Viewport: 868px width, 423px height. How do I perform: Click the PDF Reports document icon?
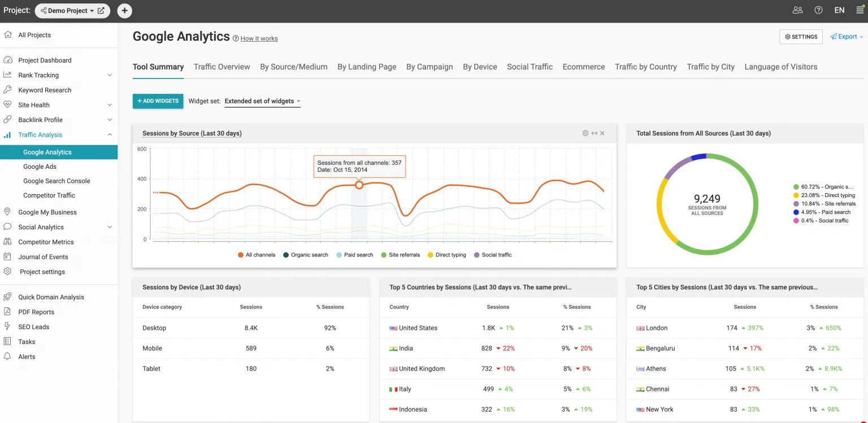(8, 312)
